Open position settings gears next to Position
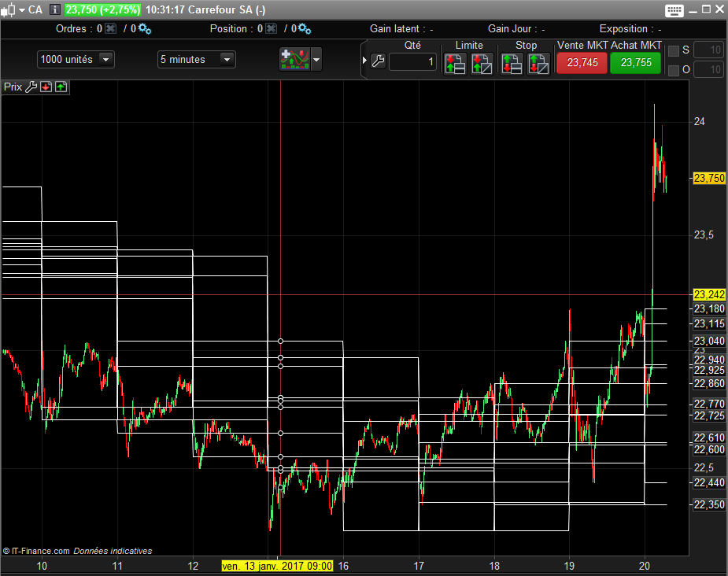Screen dimensions: 728x576 pyautogui.click(x=305, y=29)
